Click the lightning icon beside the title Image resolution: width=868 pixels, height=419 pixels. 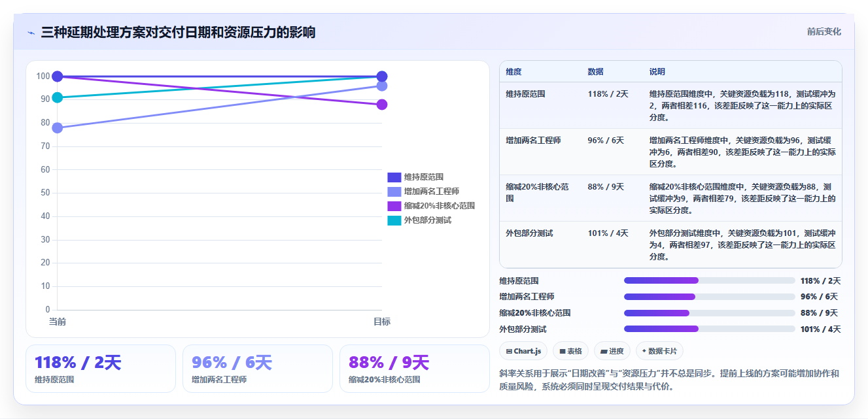click(31, 33)
